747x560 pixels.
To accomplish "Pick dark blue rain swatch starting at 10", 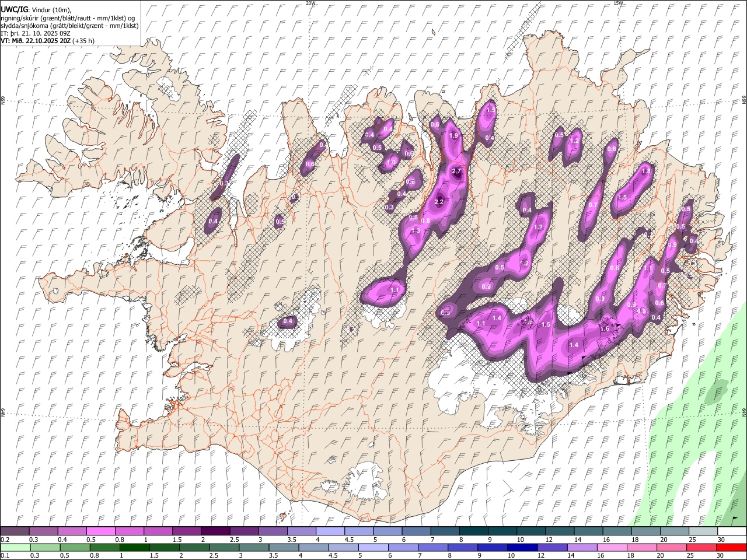I will pyautogui.click(x=522, y=547).
